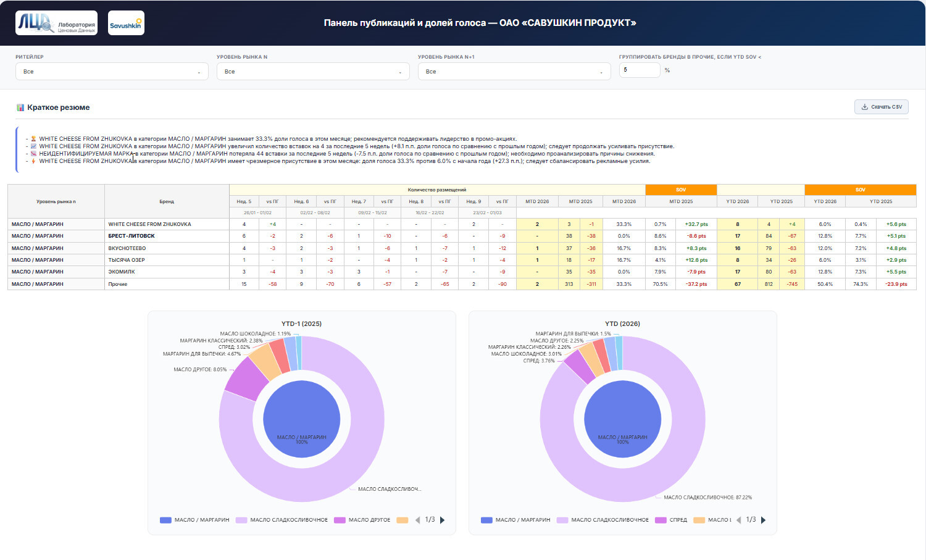Screen dimensions: 926x560
Task: Open the УРОВЕНЬ РЫНКА N+1 dropdown
Action: 514,71
